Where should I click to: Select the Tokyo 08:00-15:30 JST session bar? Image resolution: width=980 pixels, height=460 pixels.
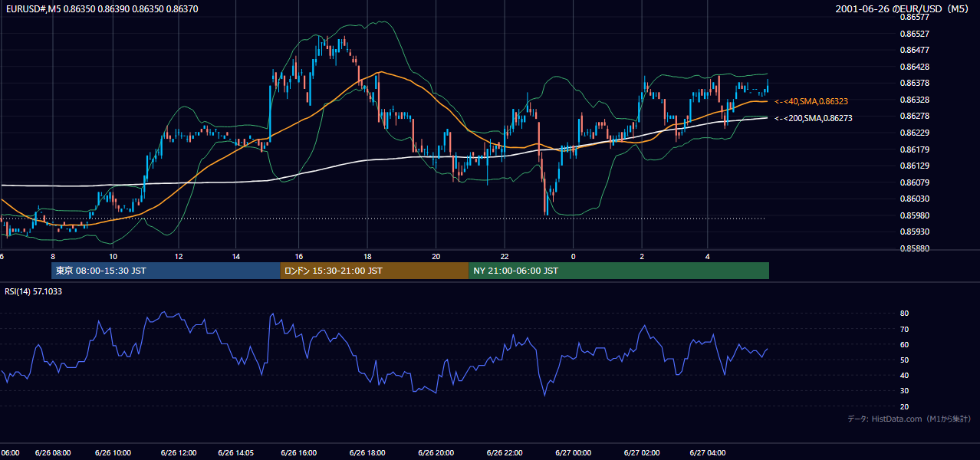tap(166, 271)
